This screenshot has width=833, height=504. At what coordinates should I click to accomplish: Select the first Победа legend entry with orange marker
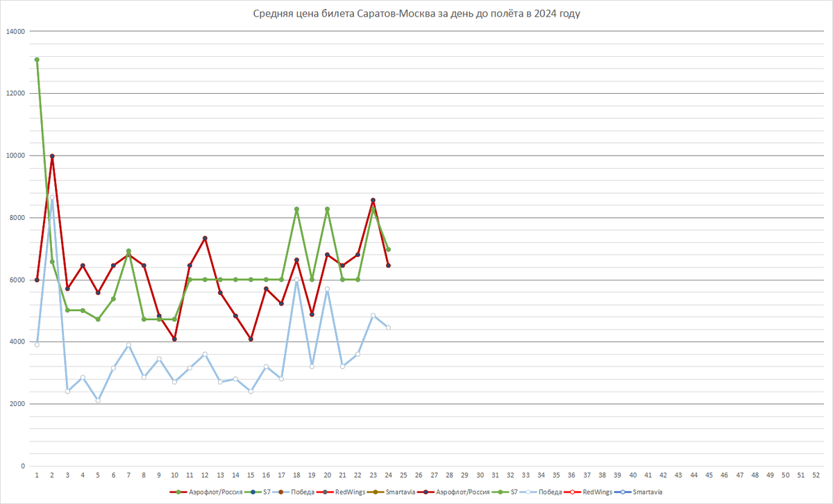point(294,492)
